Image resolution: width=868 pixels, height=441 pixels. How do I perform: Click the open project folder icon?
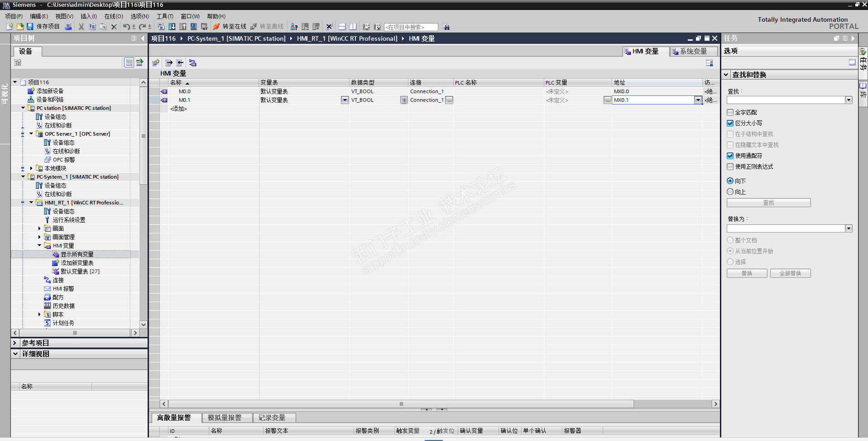(20, 27)
